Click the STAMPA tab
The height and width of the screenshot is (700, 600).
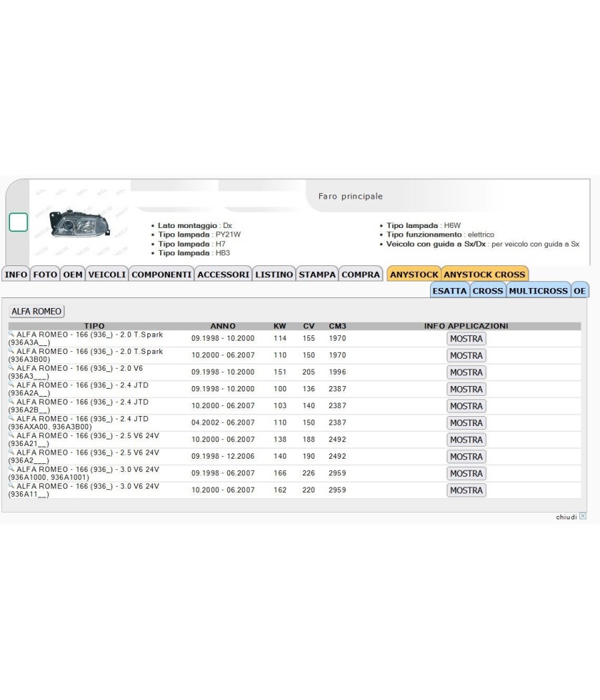(317, 274)
